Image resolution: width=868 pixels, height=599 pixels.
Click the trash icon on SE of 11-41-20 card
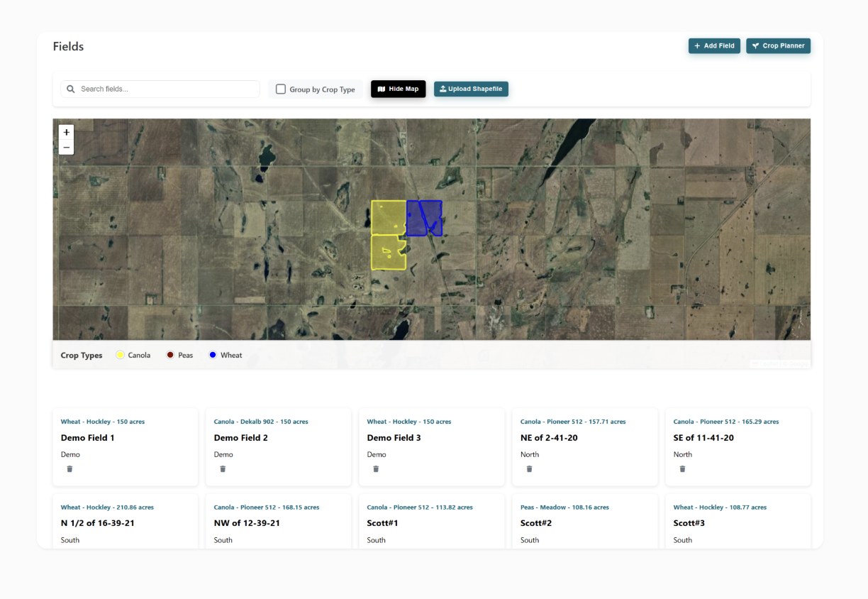coord(683,468)
